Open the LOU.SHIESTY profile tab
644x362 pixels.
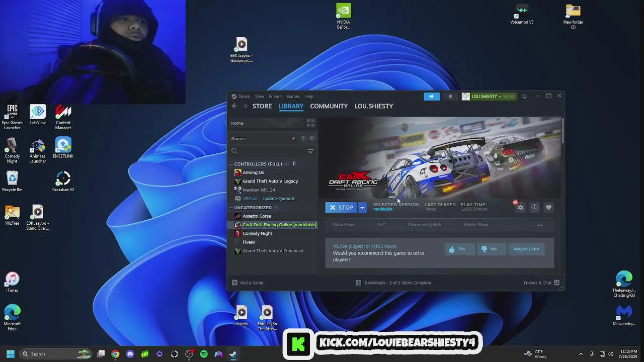(x=373, y=106)
